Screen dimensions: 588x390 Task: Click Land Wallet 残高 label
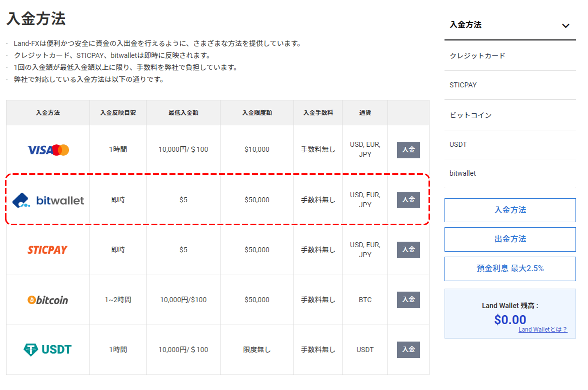pyautogui.click(x=510, y=306)
